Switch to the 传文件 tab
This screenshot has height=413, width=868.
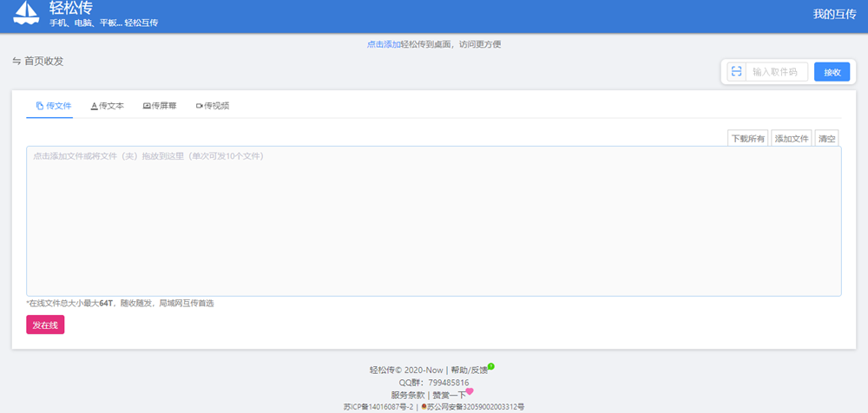tap(54, 106)
